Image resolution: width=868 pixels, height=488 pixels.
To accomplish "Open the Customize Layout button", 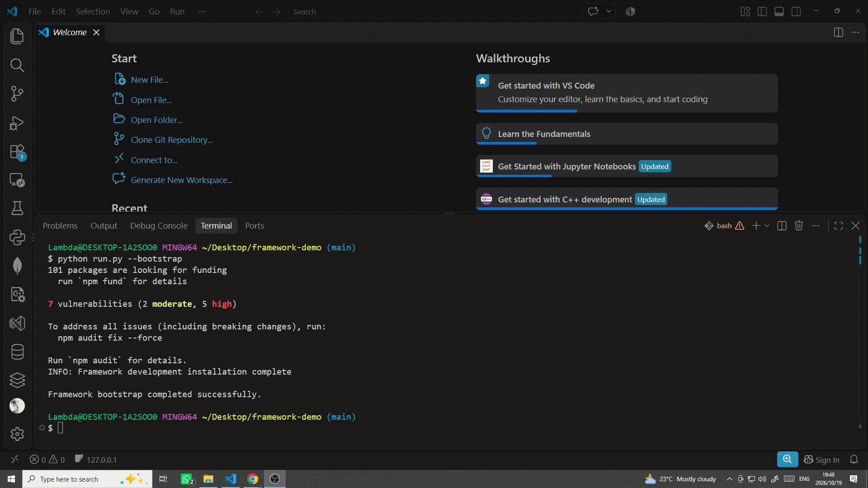I will pos(745,12).
